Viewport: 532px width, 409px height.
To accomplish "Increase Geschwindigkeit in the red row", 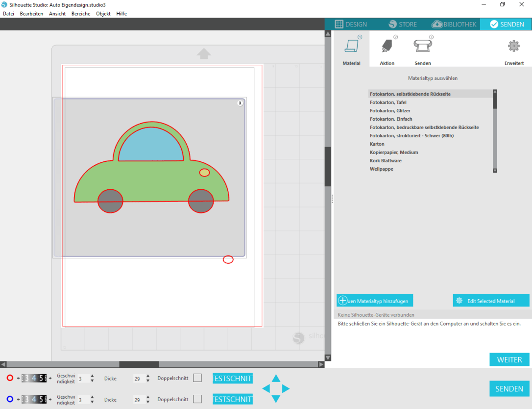I will pyautogui.click(x=92, y=376).
